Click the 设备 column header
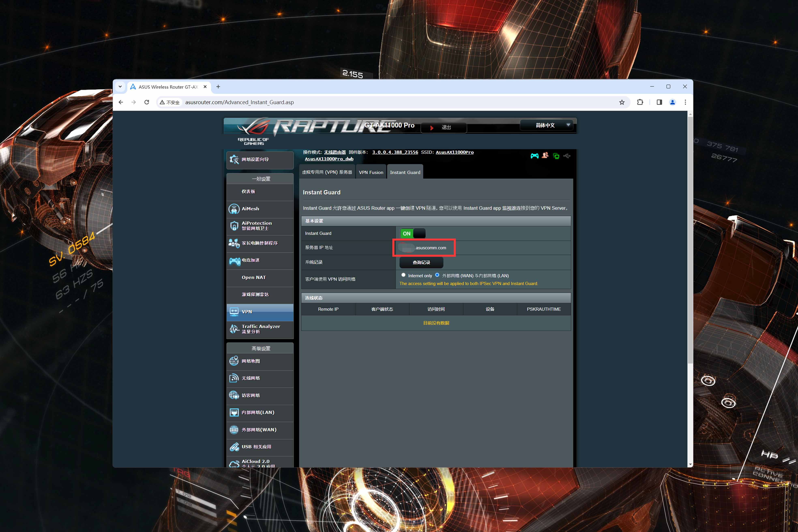 tap(490, 309)
